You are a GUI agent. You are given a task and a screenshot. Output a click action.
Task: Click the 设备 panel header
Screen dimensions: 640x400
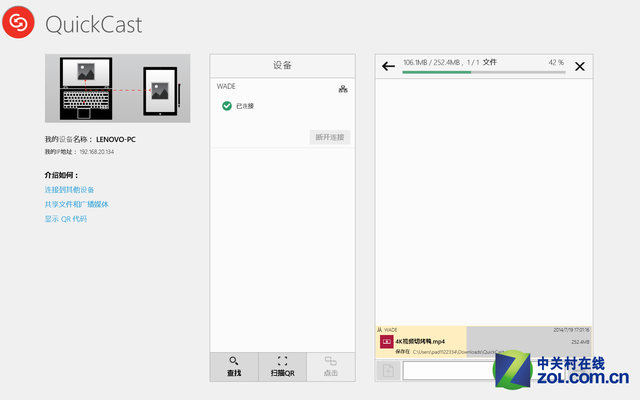point(282,65)
